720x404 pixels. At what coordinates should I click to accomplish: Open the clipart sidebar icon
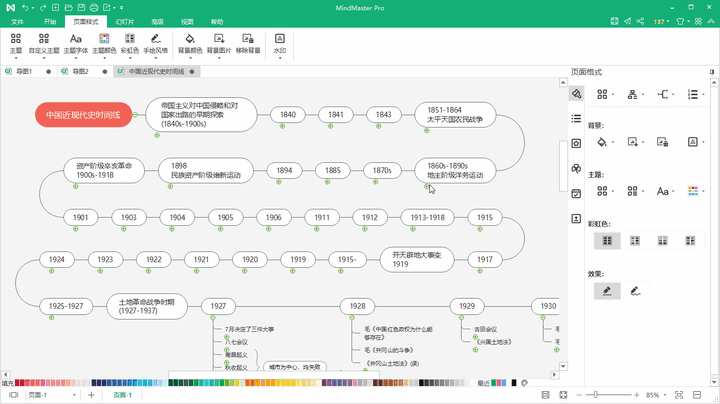coord(576,168)
